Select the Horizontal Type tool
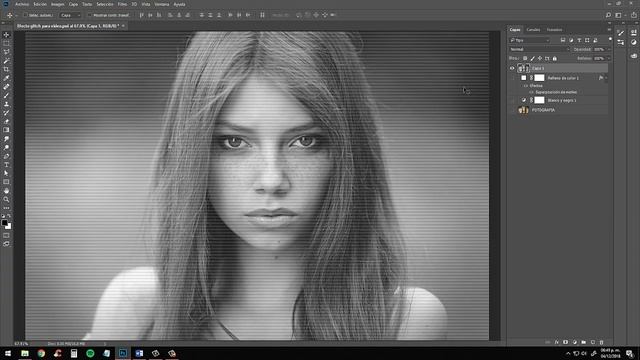The height and width of the screenshot is (360, 640). coord(6,165)
